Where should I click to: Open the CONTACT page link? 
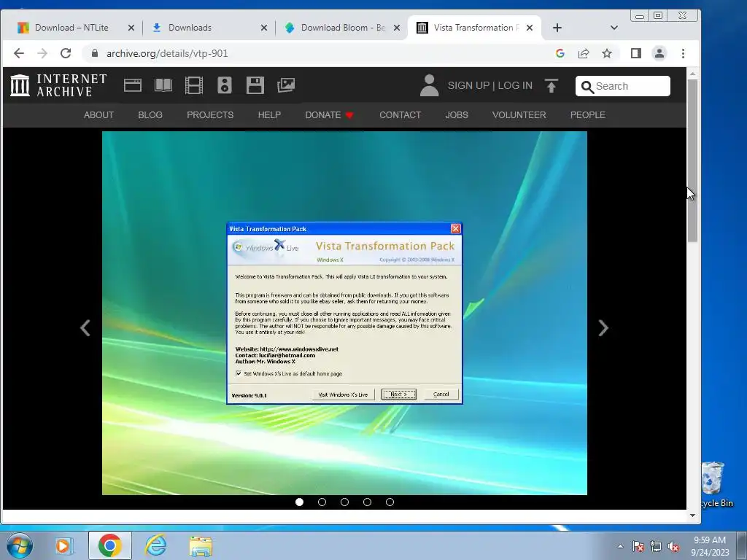pos(400,114)
